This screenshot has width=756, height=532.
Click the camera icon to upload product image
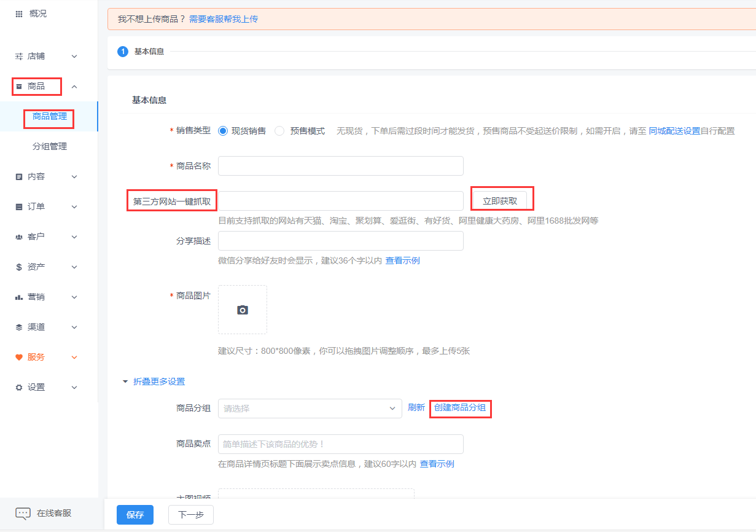(243, 310)
